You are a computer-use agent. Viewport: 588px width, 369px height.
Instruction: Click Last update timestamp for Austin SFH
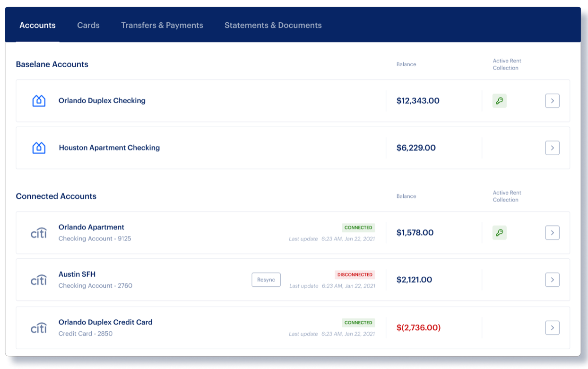point(332,286)
